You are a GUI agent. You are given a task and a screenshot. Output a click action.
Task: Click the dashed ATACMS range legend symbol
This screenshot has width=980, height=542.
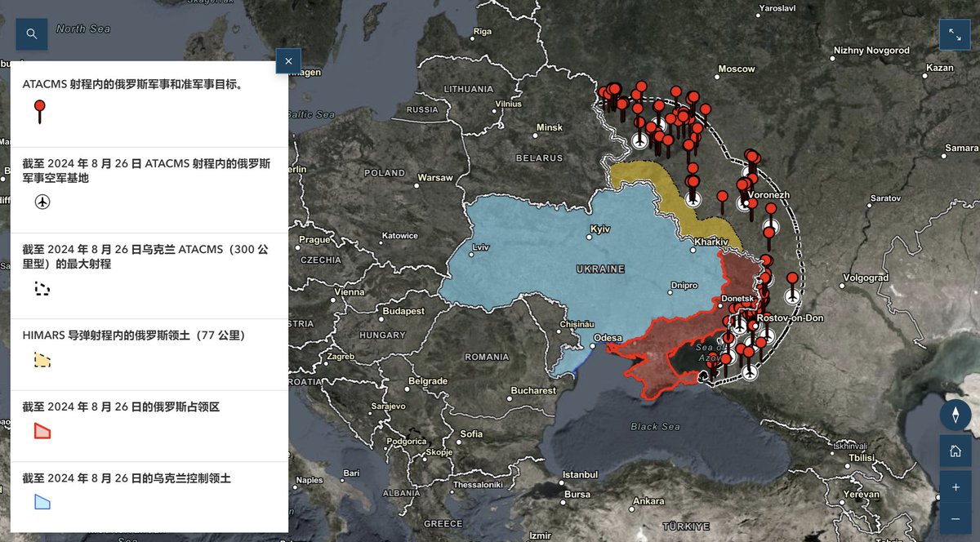[42, 288]
